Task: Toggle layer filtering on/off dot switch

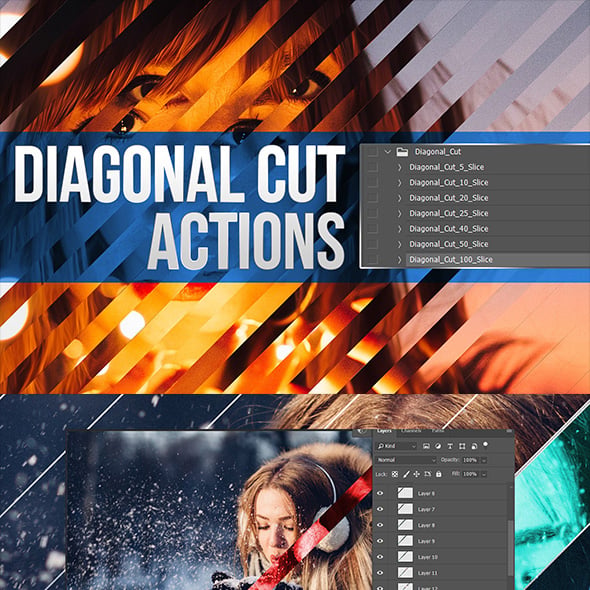Action: pyautogui.click(x=485, y=445)
